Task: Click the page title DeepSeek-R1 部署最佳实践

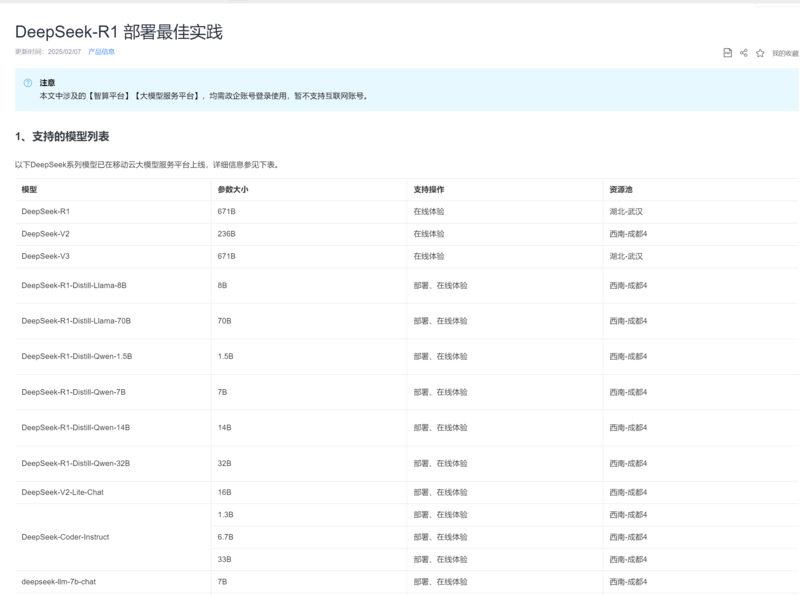Action: click(119, 32)
